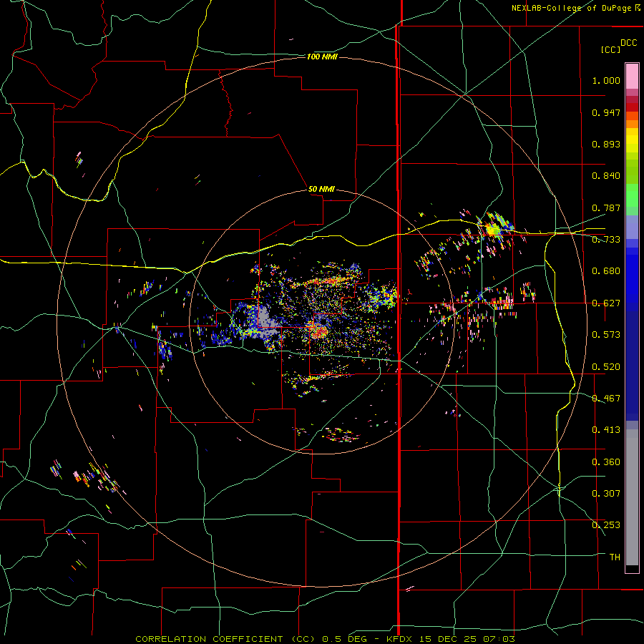Pick the bright green segment of the color bar
This screenshot has width=644, height=644.
632,195
